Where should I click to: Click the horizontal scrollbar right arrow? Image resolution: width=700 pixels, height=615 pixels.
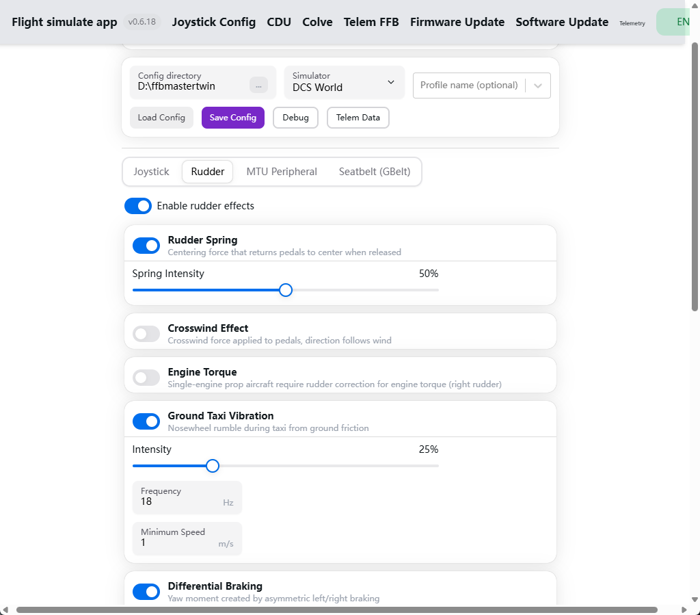click(x=684, y=610)
